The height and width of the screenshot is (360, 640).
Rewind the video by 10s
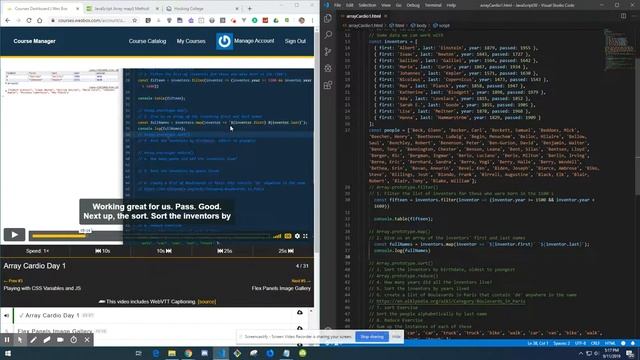pos(102,251)
